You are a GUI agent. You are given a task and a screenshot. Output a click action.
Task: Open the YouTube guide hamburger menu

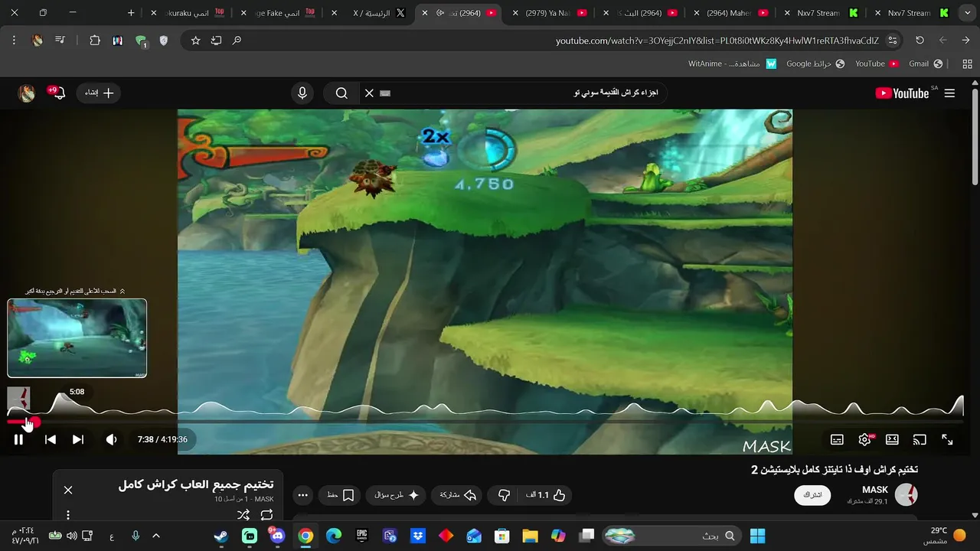pos(949,93)
